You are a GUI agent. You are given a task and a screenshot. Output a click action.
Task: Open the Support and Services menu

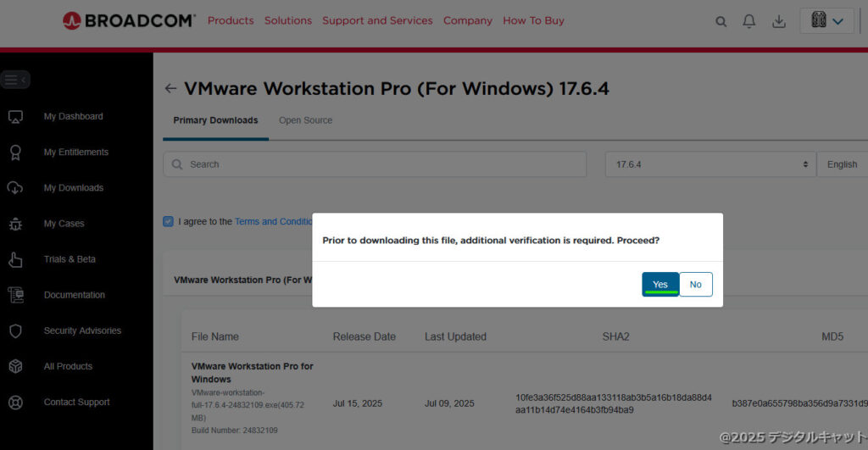click(x=377, y=20)
